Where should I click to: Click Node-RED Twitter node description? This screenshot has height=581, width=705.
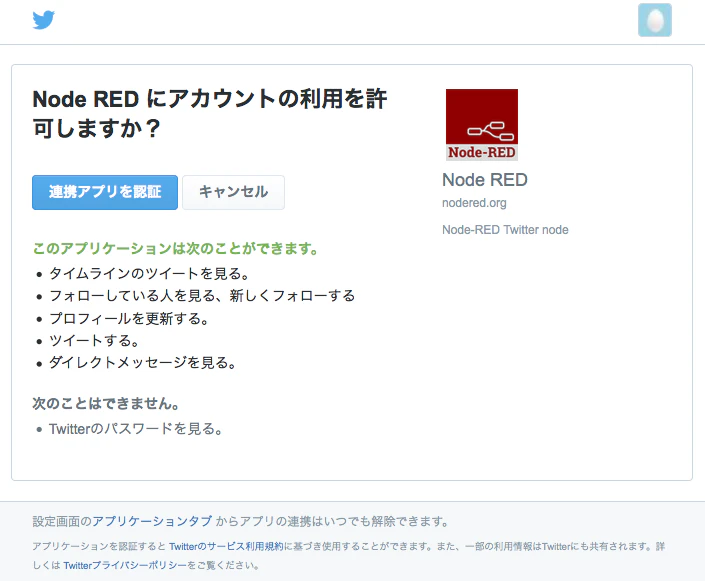pyautogui.click(x=505, y=230)
